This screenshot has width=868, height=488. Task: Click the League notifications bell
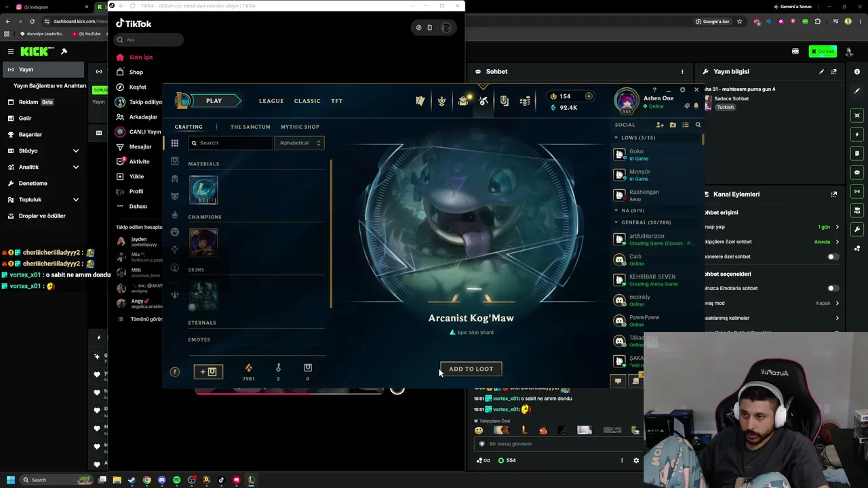click(696, 106)
